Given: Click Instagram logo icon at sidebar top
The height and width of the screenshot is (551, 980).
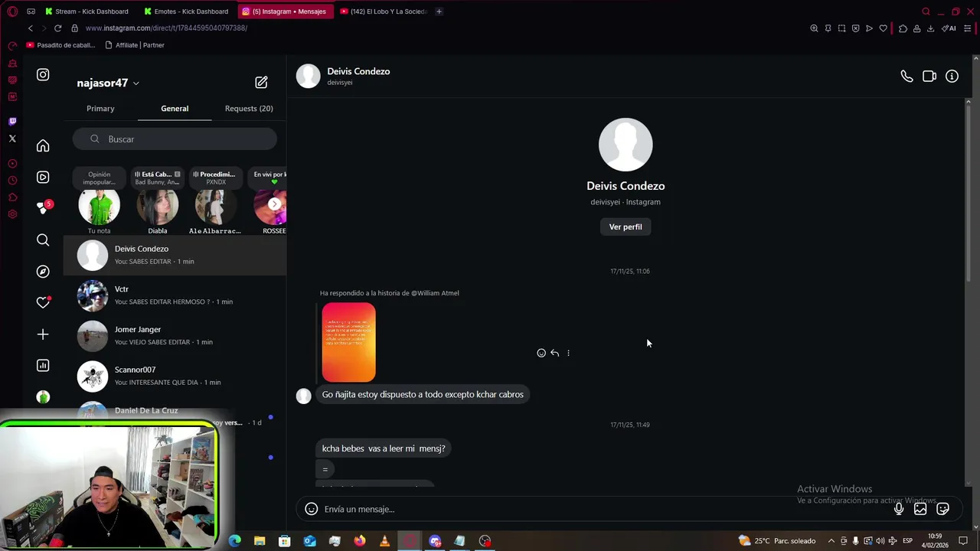Looking at the screenshot, I should tap(43, 74).
